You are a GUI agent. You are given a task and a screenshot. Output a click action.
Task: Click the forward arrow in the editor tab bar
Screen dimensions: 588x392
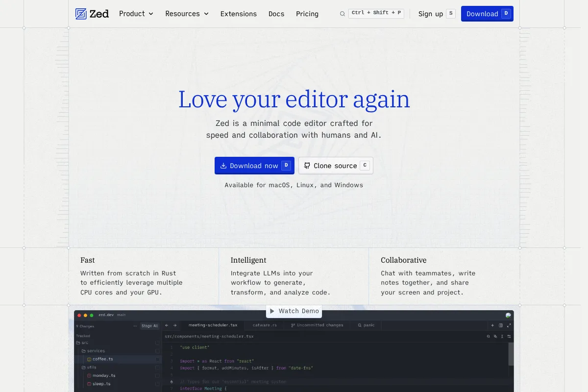coord(174,325)
